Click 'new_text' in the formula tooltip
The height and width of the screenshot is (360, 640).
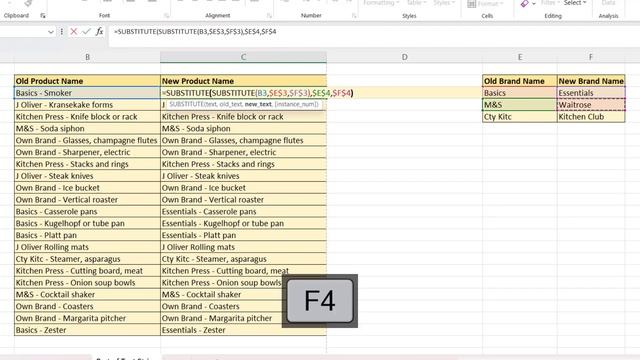tap(258, 104)
